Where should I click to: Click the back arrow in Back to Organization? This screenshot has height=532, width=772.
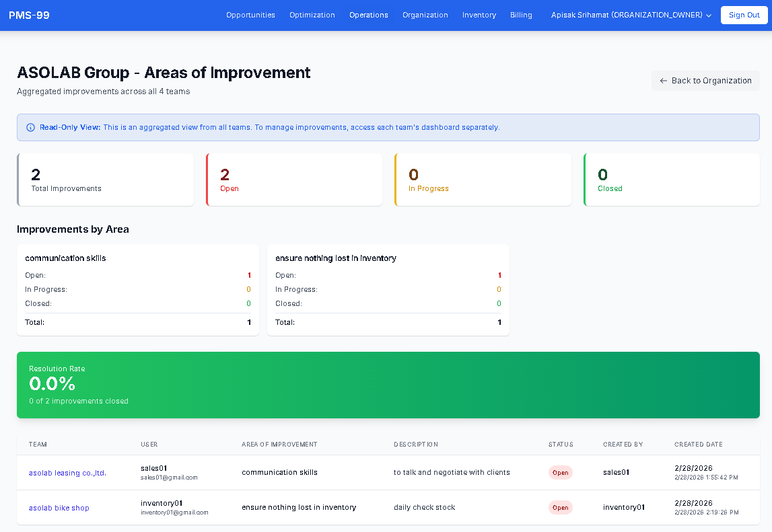click(x=662, y=80)
